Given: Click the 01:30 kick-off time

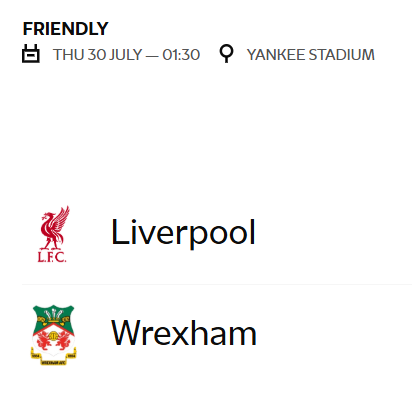Looking at the screenshot, I should 181,55.
